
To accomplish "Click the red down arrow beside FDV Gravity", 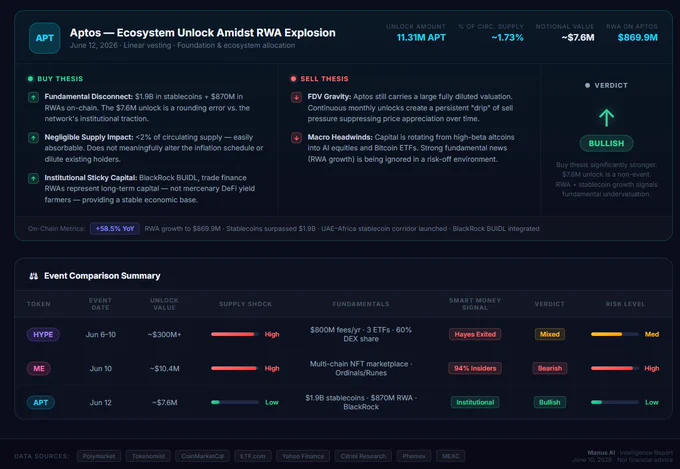I will click(296, 97).
